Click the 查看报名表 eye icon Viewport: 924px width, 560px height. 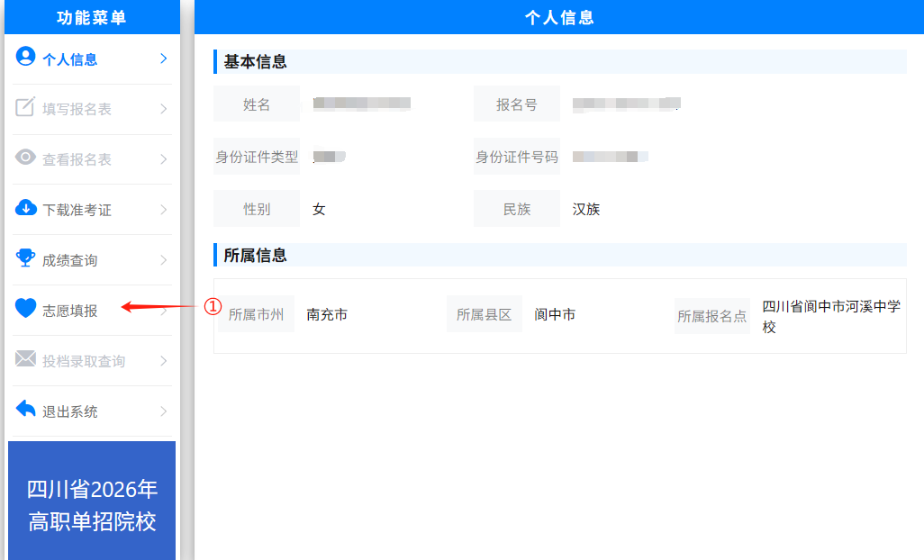coord(24,158)
